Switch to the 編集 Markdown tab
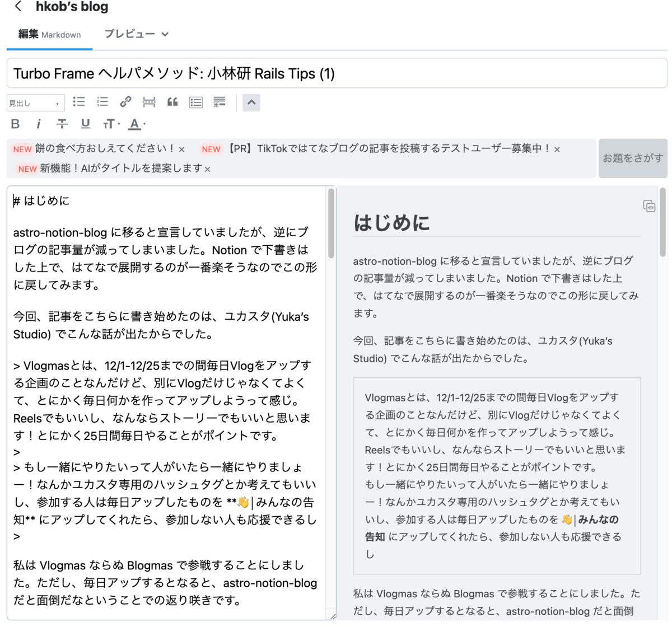Viewport: 672px width, 627px height. (49, 34)
